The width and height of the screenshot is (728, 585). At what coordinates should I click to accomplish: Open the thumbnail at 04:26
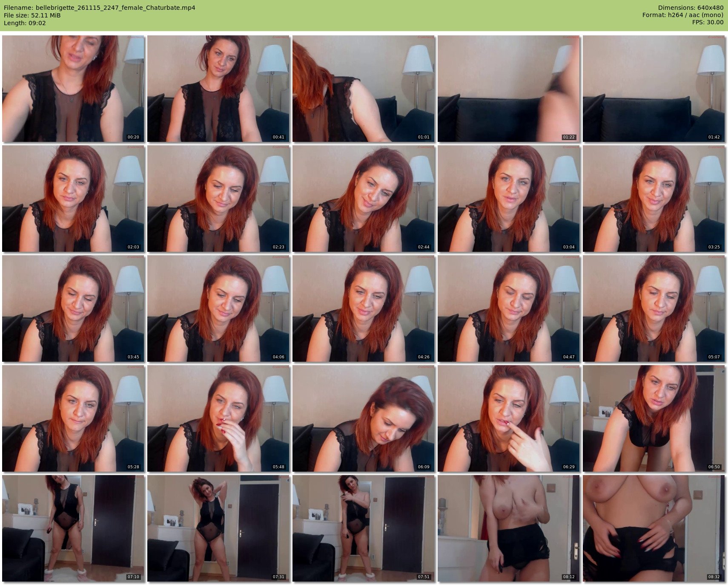[363, 308]
